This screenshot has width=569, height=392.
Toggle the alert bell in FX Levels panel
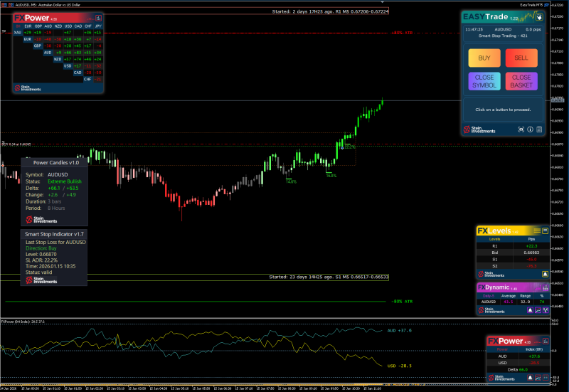(x=545, y=274)
